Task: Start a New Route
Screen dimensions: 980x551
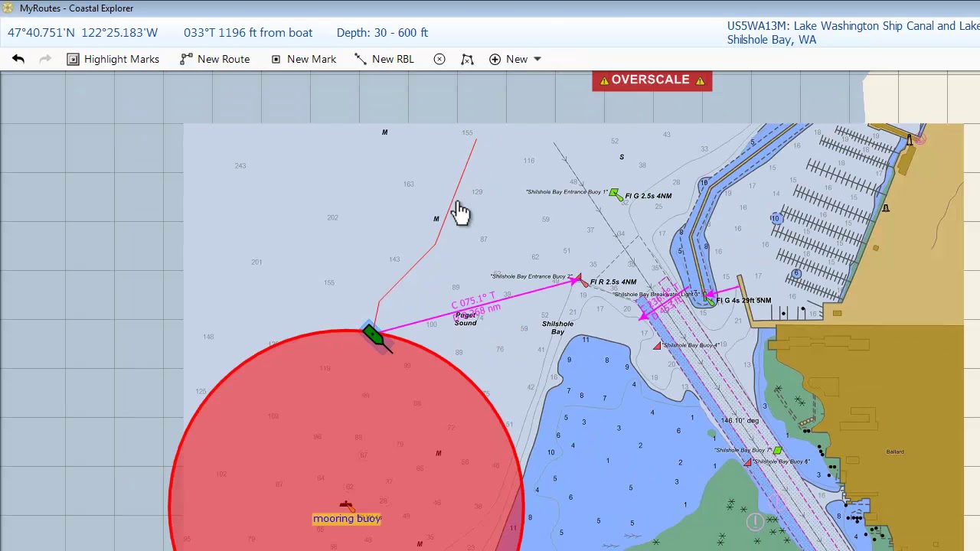Action: pyautogui.click(x=215, y=59)
